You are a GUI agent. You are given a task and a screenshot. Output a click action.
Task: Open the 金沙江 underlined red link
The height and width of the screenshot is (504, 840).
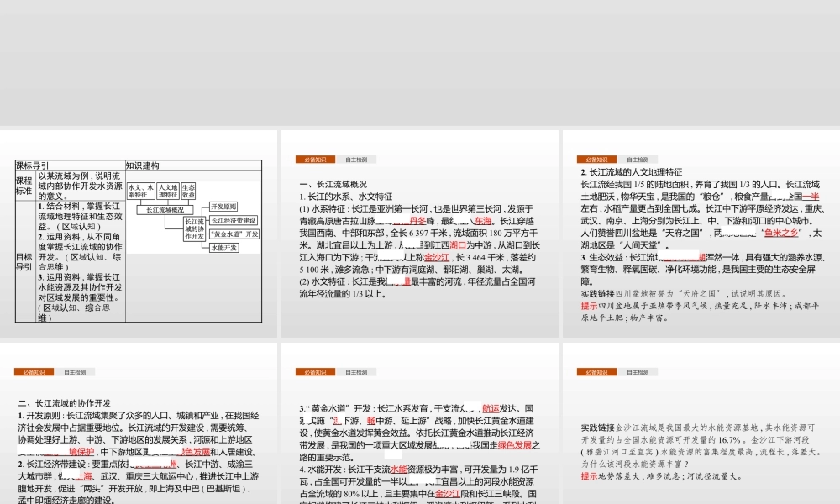[436, 257]
